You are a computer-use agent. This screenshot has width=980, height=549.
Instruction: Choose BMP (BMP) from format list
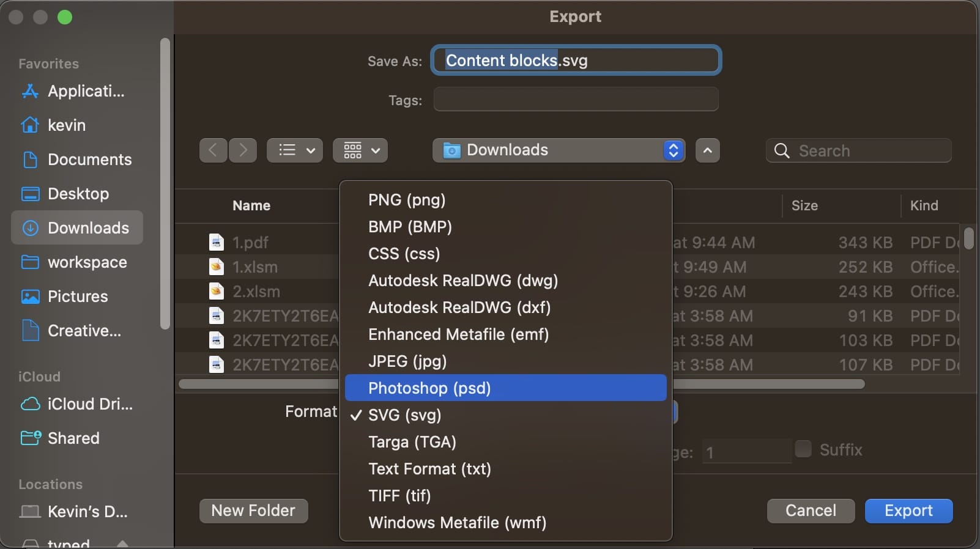click(x=505, y=227)
